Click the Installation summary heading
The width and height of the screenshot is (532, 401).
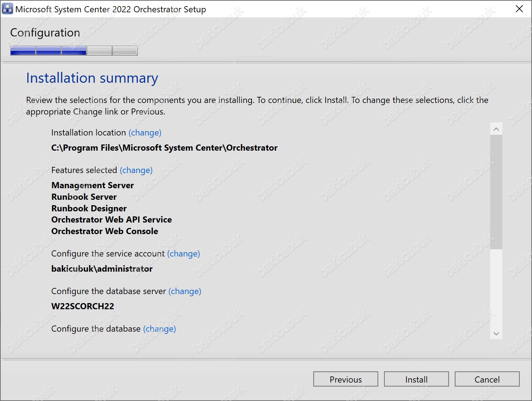[92, 78]
